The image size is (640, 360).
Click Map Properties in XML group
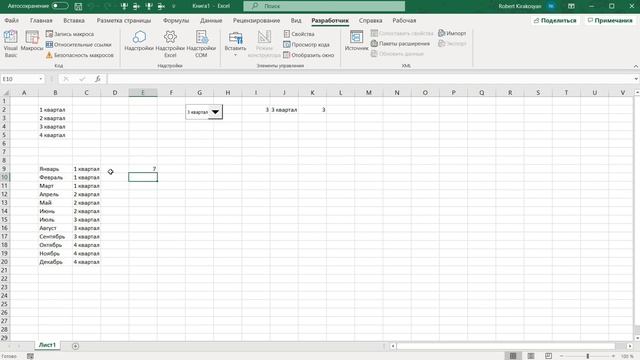coord(402,33)
